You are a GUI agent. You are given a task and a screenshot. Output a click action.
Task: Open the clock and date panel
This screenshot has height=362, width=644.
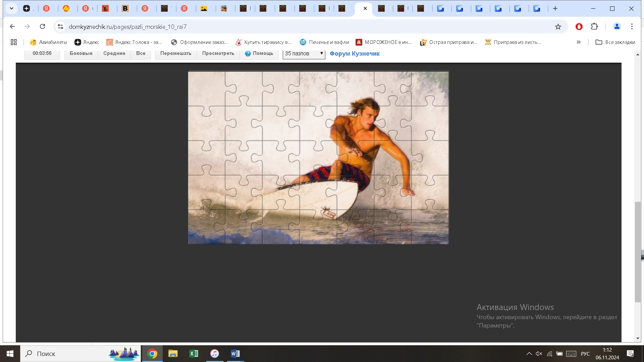tap(607, 354)
